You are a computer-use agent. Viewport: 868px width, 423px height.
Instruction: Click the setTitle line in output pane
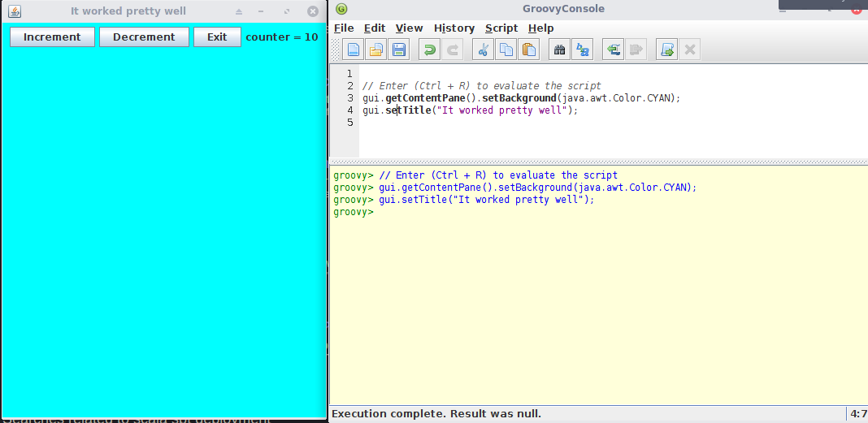click(x=464, y=200)
